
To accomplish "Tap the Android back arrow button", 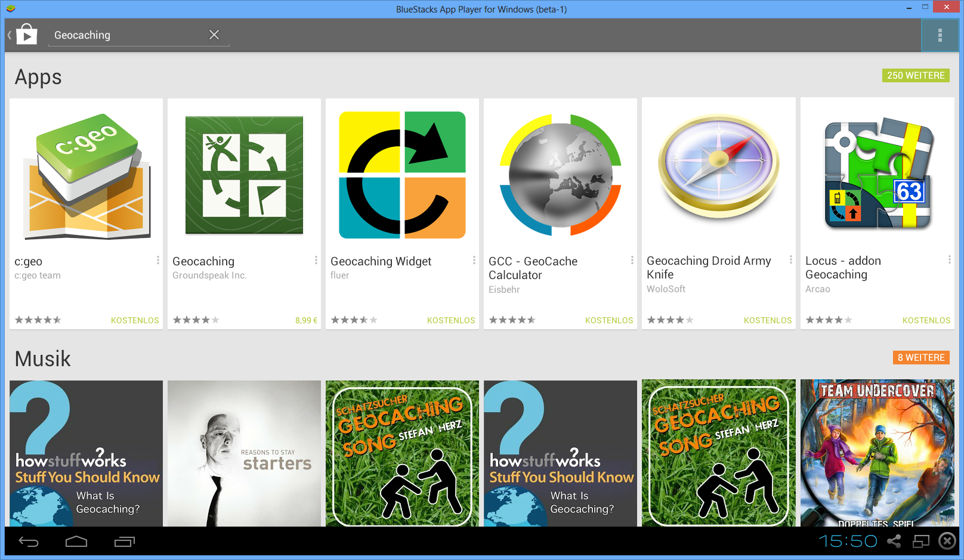I will [29, 542].
